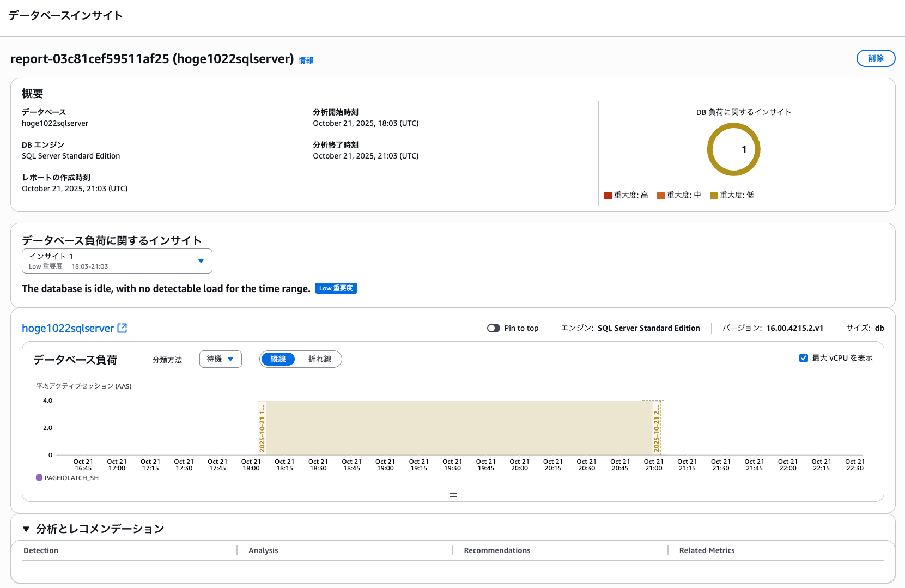Open the インサイト 1 selection dropdown

117,261
